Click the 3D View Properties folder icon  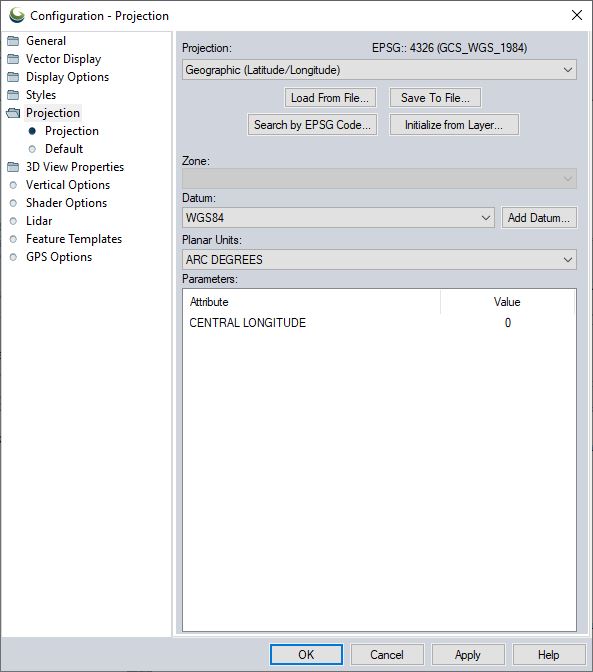click(x=13, y=167)
